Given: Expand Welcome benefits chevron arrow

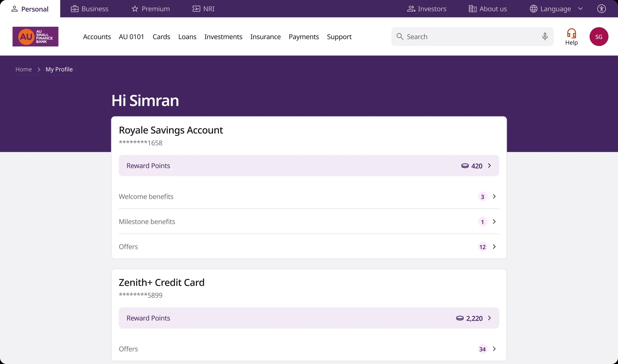Looking at the screenshot, I should click(x=494, y=196).
